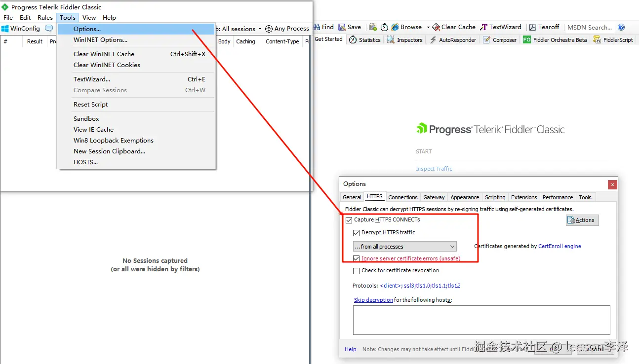Select Options... in Tools menu
Image resolution: width=639 pixels, height=364 pixels.
(x=136, y=29)
